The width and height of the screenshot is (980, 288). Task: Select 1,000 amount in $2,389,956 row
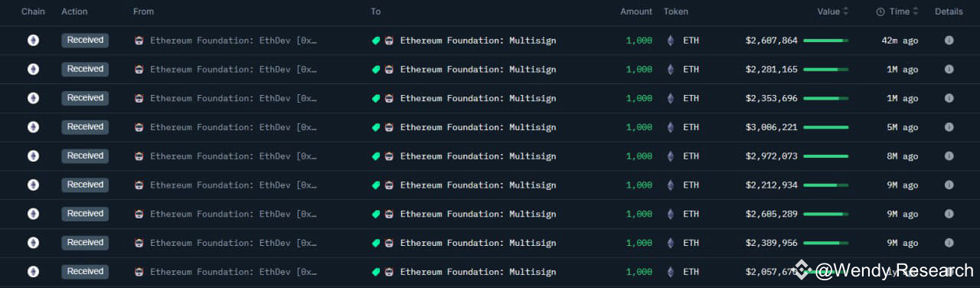point(639,243)
